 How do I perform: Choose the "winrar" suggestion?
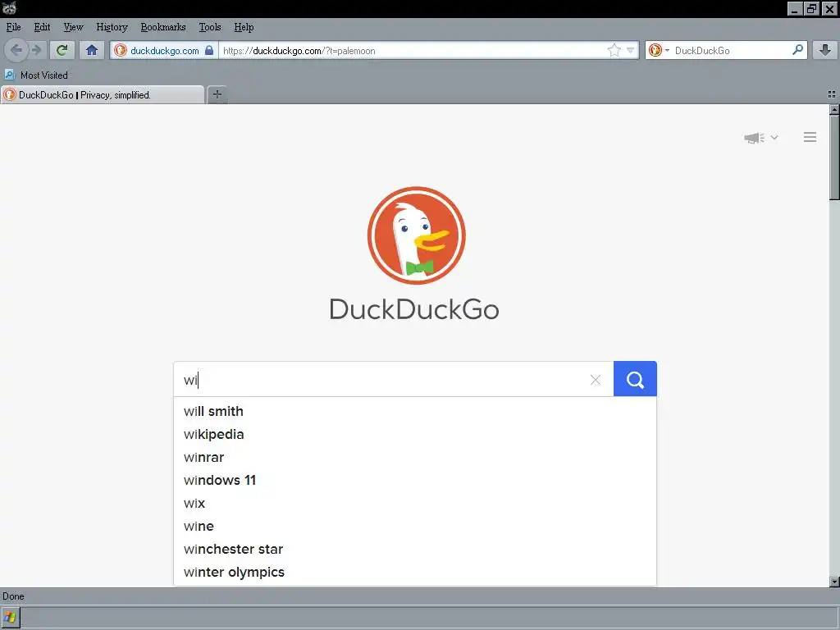415,458
